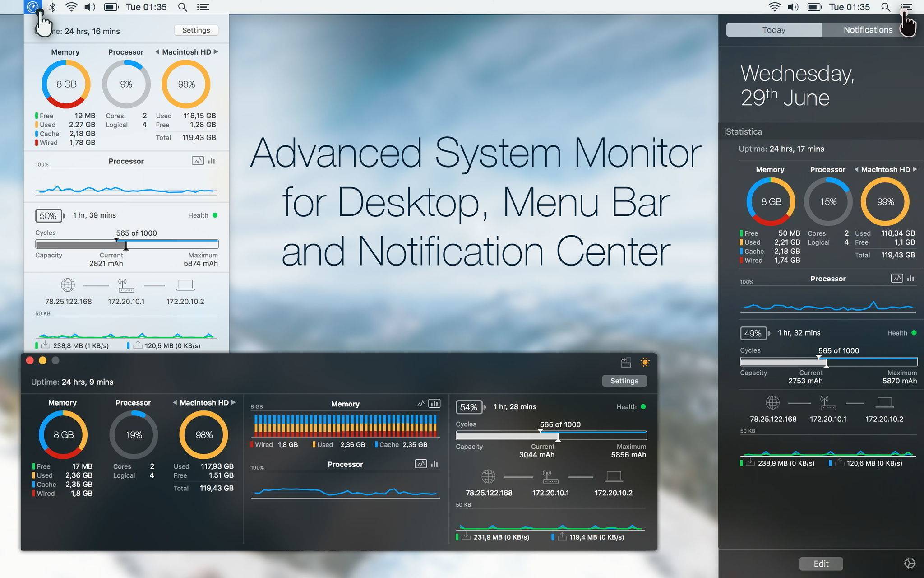The image size is (924, 578).
Task: Click the upload icon beside 120,6 MB
Action: [x=840, y=462]
